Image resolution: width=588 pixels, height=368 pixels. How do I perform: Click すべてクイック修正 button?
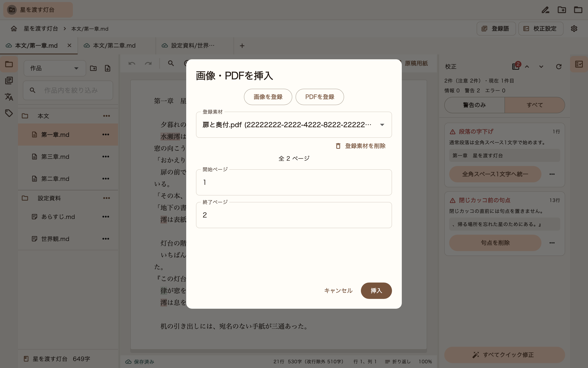pos(504,355)
